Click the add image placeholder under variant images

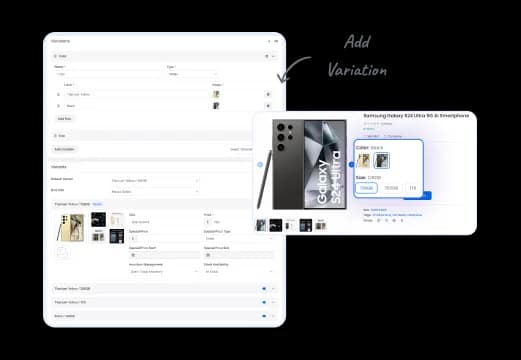point(63,252)
